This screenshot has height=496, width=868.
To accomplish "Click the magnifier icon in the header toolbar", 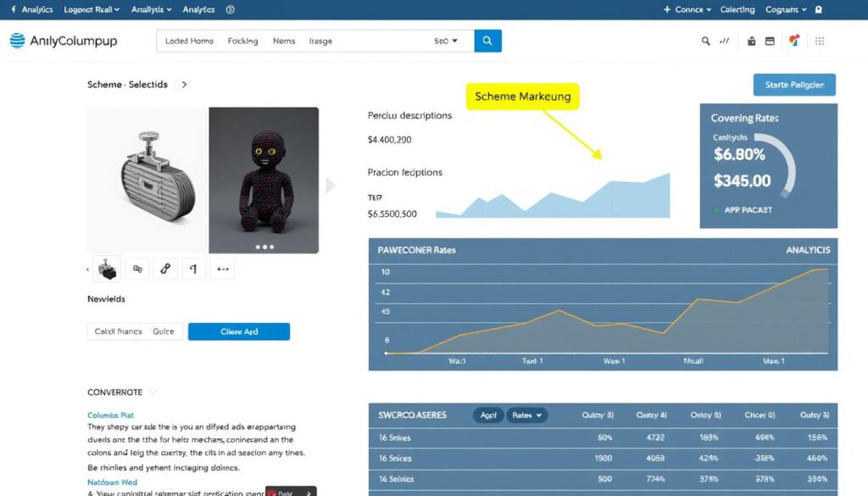I will click(x=706, y=41).
